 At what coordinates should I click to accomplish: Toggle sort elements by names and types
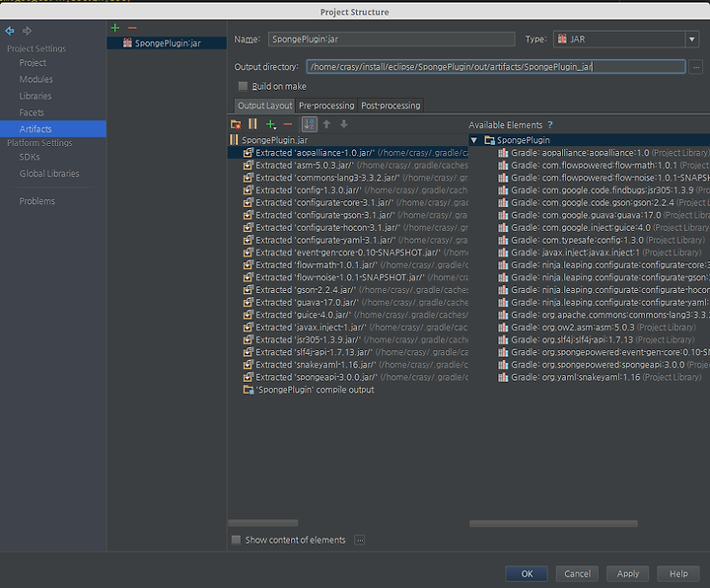tap(310, 124)
